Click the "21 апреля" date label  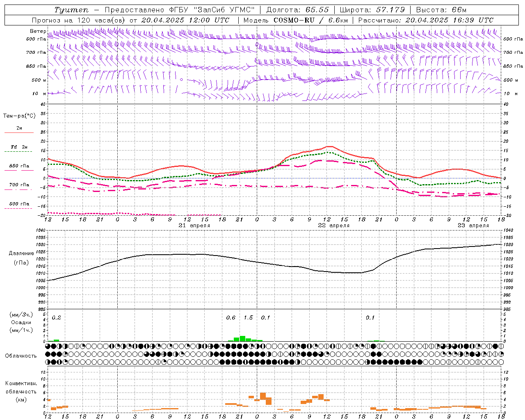[x=194, y=226]
